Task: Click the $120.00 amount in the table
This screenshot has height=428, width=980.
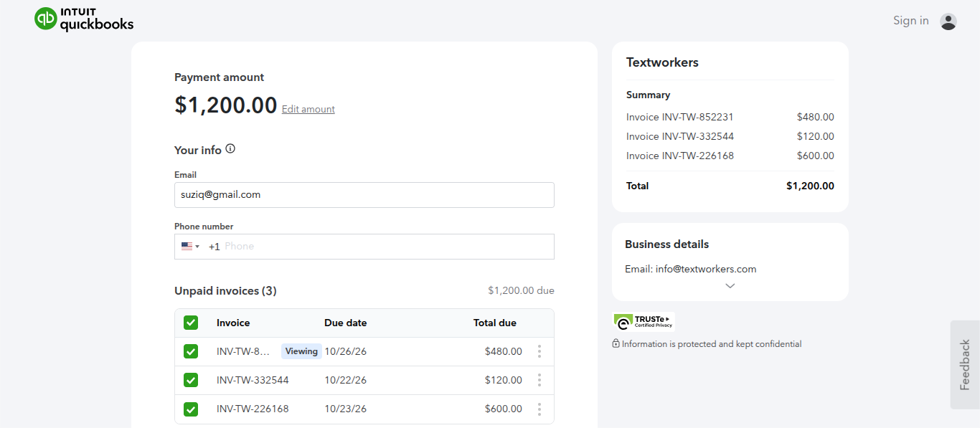Action: [503, 380]
